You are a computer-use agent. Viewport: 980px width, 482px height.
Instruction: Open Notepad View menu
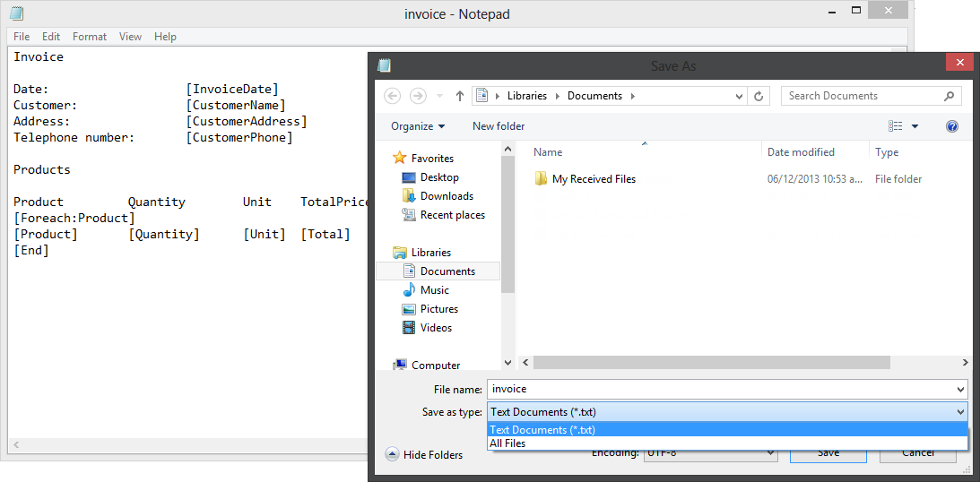pos(130,37)
